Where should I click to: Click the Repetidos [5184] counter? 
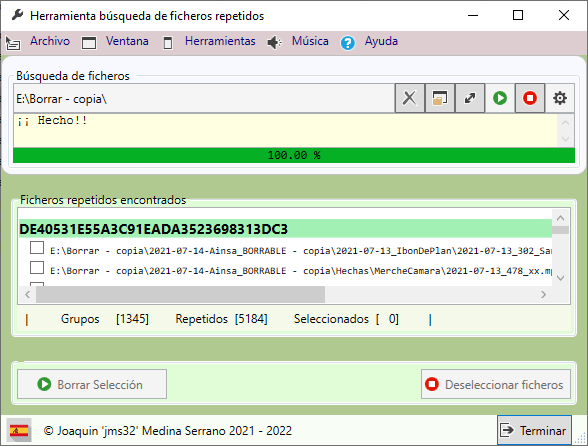(x=221, y=319)
